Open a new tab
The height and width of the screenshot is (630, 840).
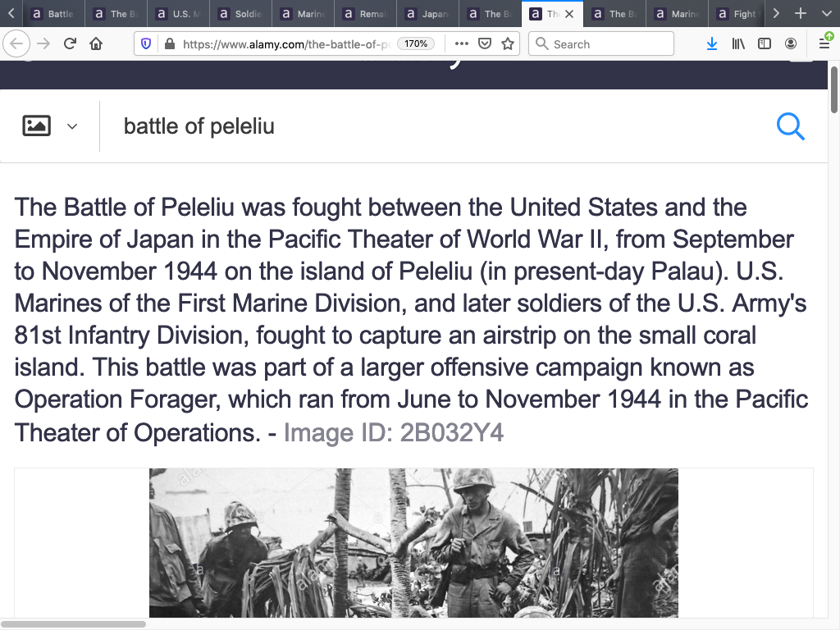801,14
